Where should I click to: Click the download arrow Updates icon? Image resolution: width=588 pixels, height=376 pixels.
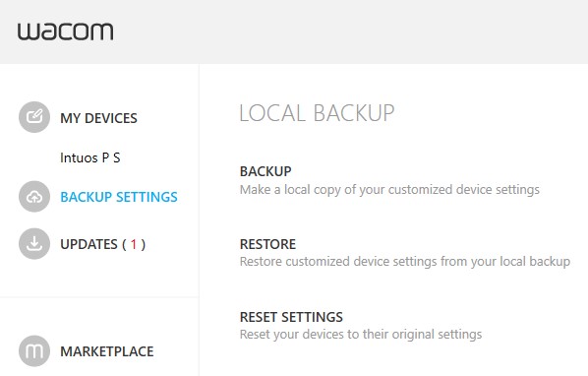click(x=34, y=243)
